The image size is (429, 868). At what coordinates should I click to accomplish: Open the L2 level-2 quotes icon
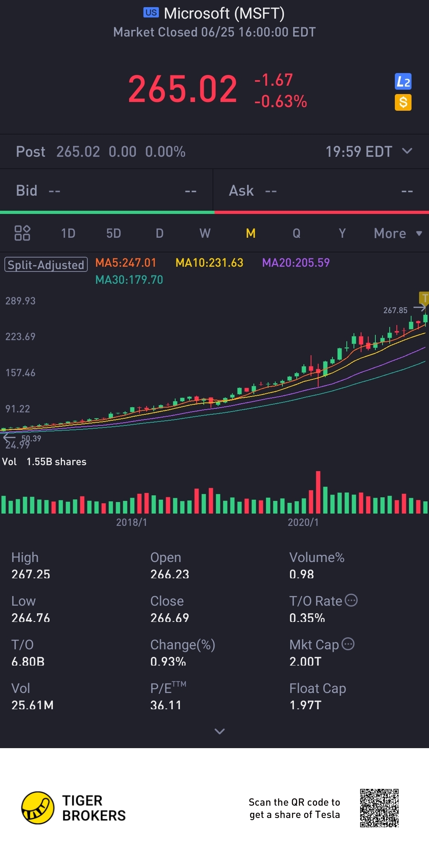403,82
